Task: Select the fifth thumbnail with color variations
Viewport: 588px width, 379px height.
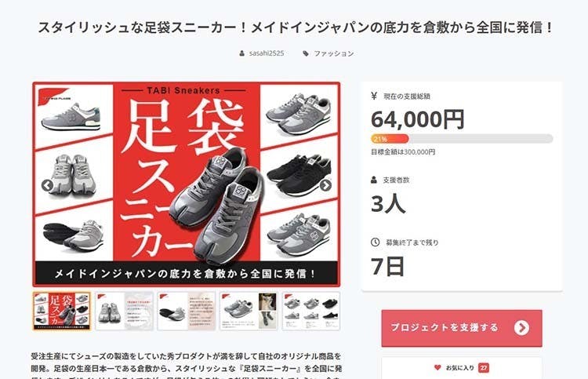Action: (311, 311)
